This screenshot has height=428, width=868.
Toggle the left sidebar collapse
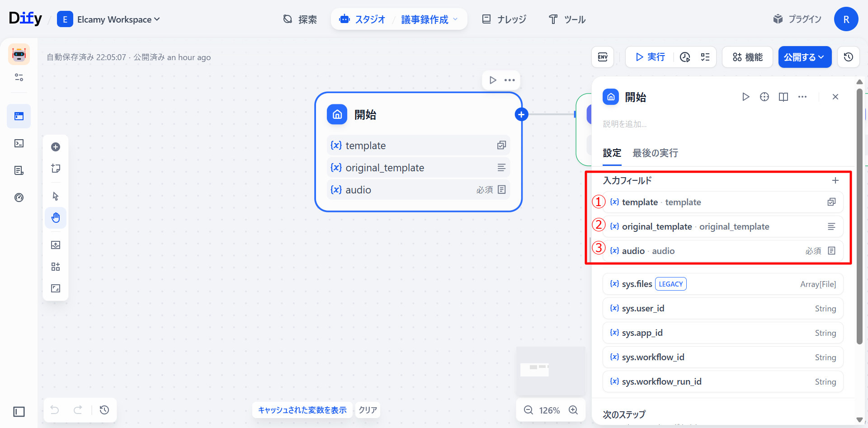19,412
